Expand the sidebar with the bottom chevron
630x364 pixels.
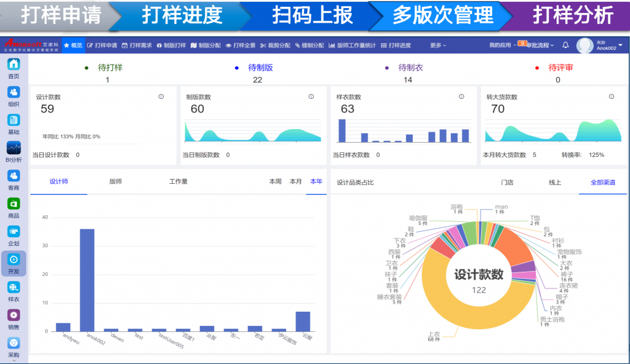click(14, 361)
